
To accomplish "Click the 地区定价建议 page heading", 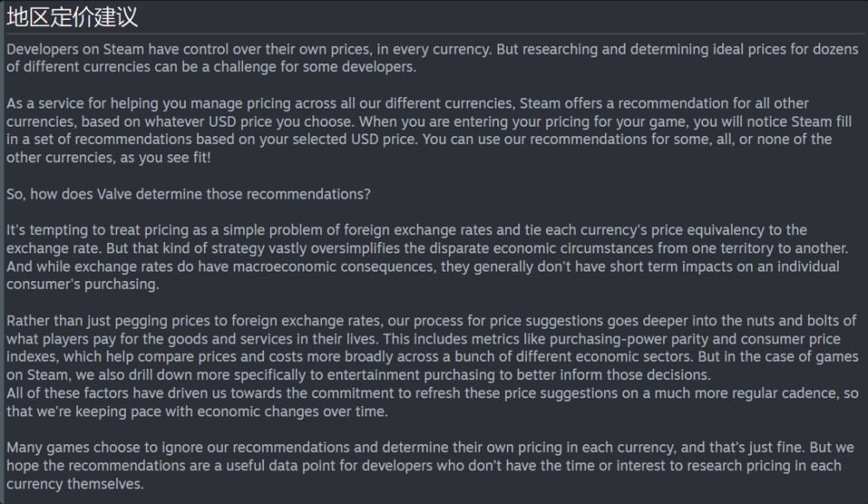I will tap(72, 16).
